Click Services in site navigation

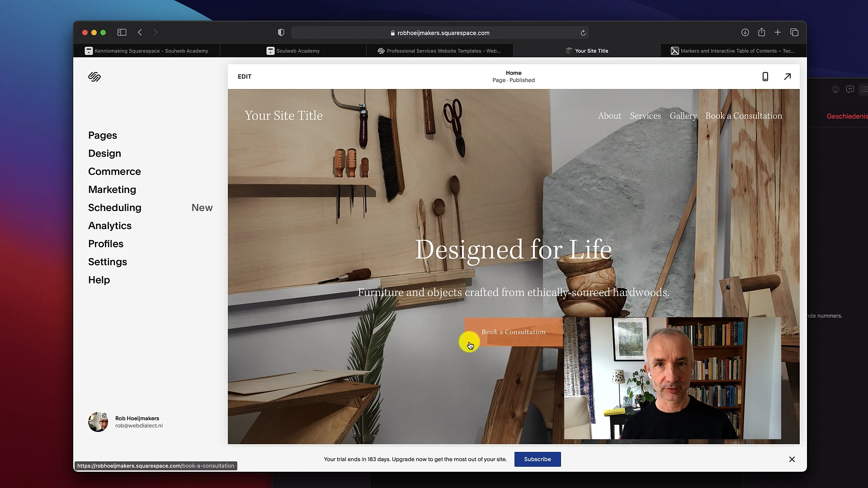645,116
